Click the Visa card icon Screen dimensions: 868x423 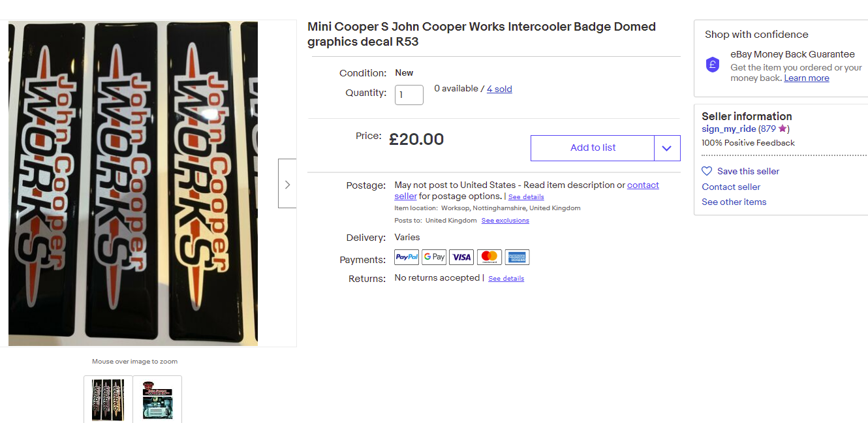coord(461,257)
